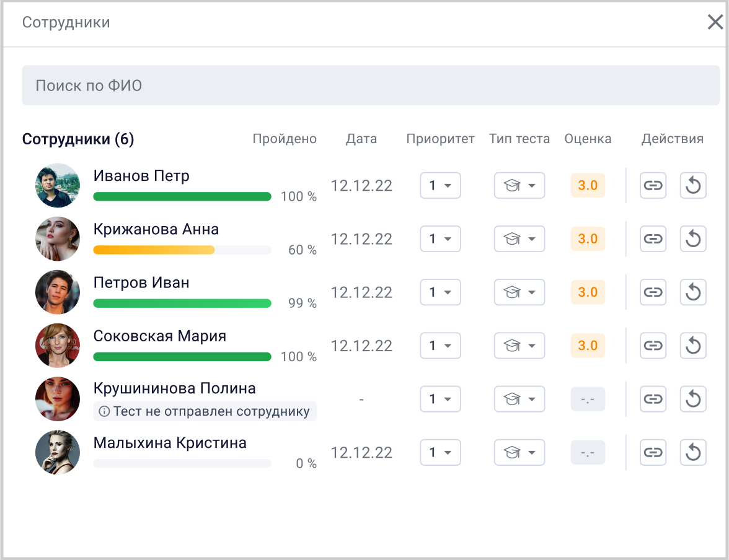Viewport: 729px width, 560px height.
Task: Click the Пройдено column header
Action: (x=285, y=139)
